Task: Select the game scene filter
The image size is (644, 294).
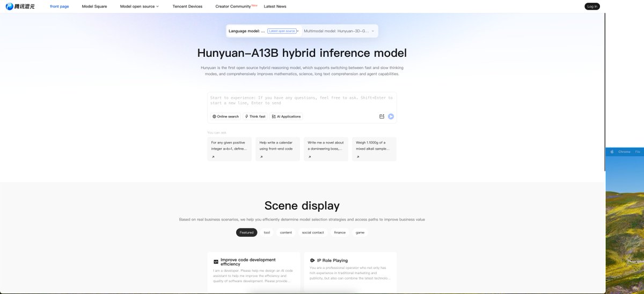Action: tap(360, 232)
